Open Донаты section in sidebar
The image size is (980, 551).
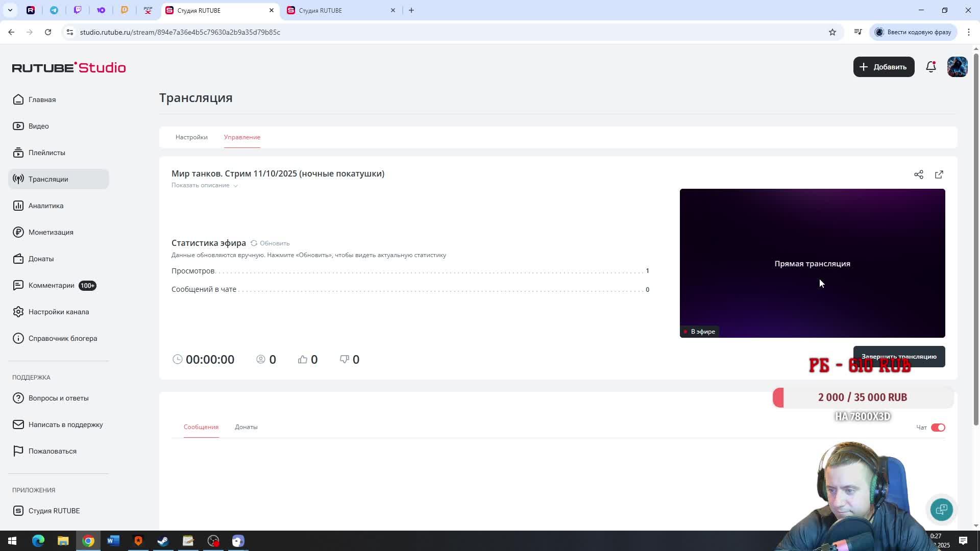coord(41,259)
